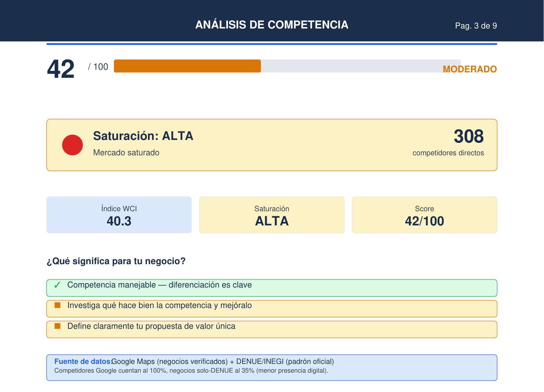Click the 308 competitors count

[469, 136]
